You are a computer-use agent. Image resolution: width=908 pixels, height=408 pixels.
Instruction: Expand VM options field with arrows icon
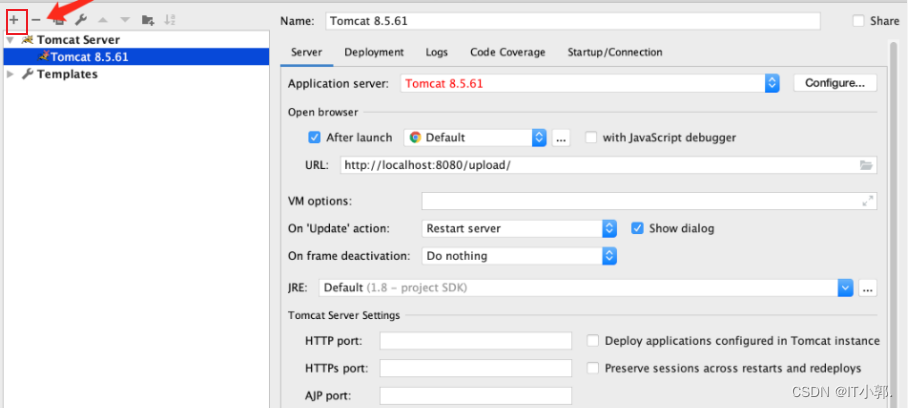867,201
